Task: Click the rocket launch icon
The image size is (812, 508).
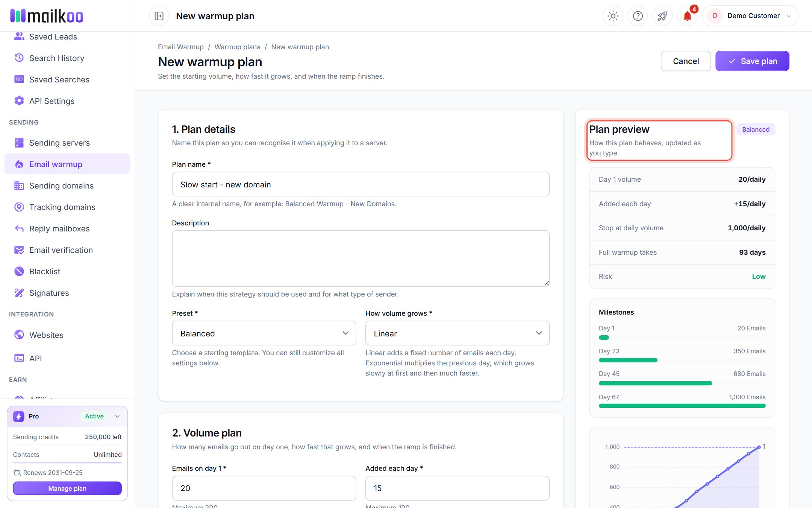Action: tap(662, 16)
